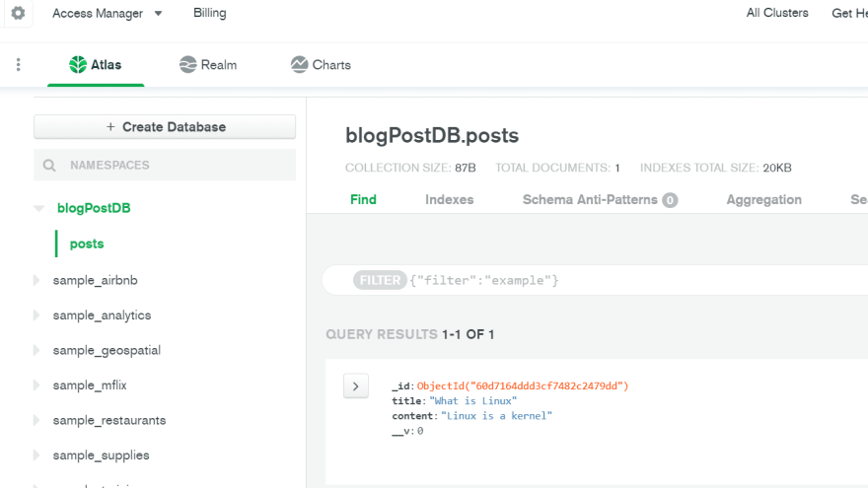Select sample_restaurants in the namespace list
Viewport: 868px width, 488px height.
pos(109,421)
